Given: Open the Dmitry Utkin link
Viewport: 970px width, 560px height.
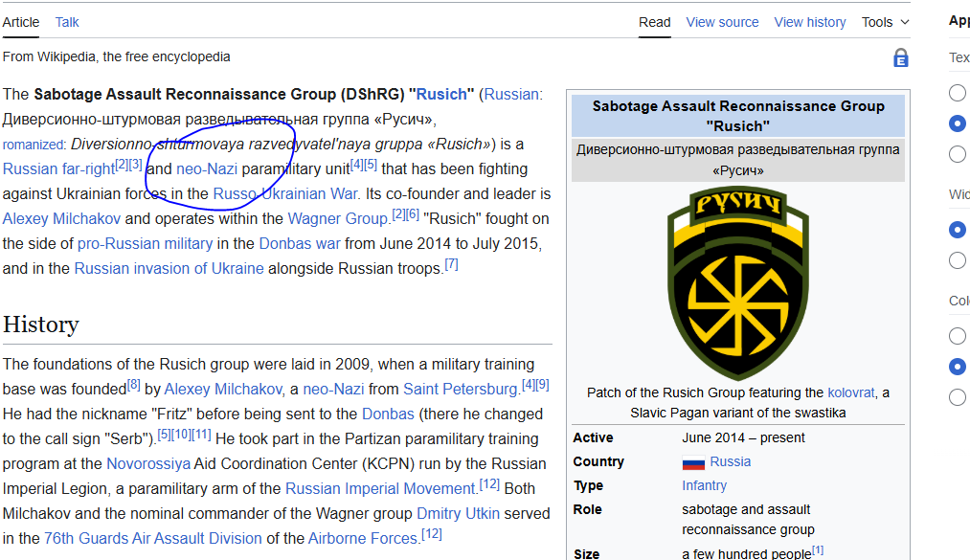Looking at the screenshot, I should pyautogui.click(x=458, y=513).
